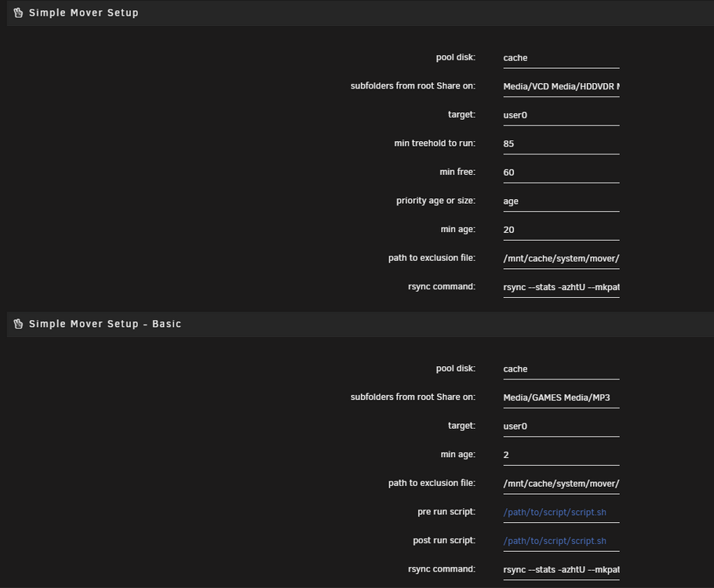Edit min age field showing 20
714x588 pixels.
(561, 230)
